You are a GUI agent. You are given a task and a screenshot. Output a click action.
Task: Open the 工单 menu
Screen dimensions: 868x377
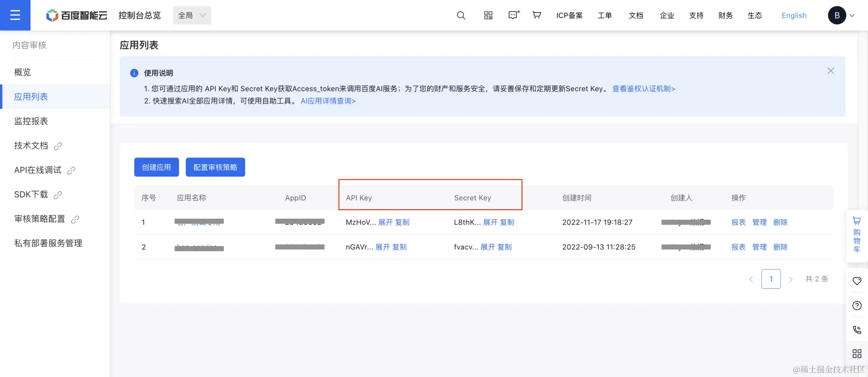604,15
